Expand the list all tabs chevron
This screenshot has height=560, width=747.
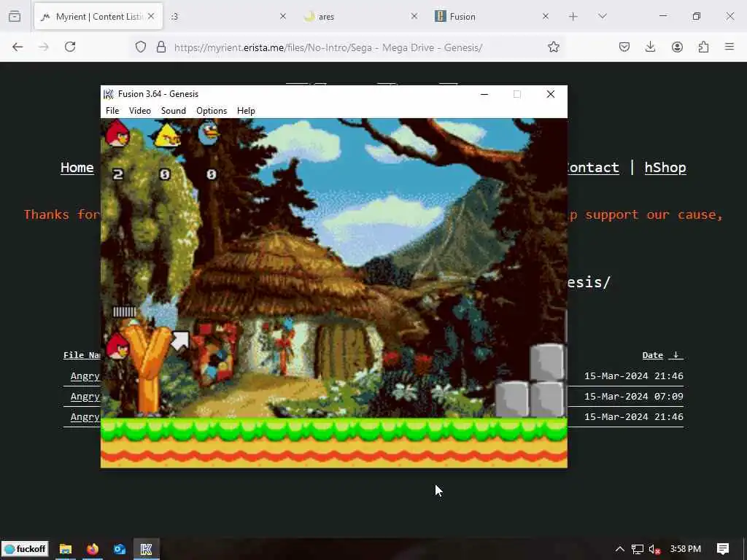click(602, 16)
